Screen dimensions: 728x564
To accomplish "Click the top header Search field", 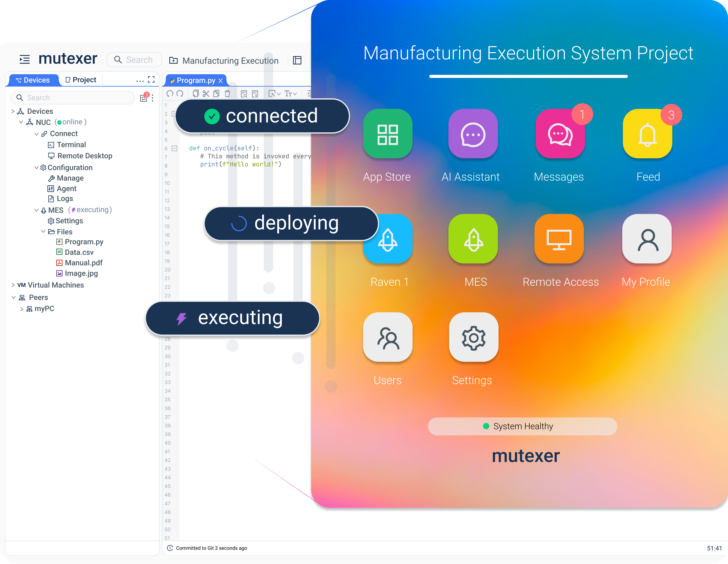I will tap(134, 60).
